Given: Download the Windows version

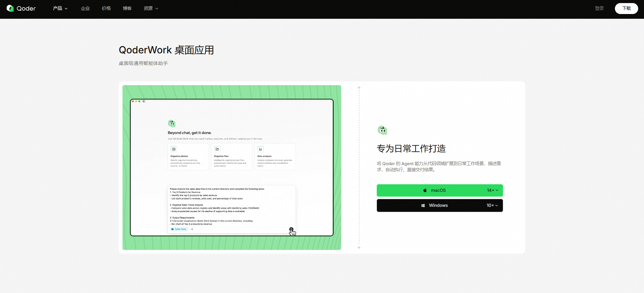Looking at the screenshot, I should pyautogui.click(x=440, y=205).
